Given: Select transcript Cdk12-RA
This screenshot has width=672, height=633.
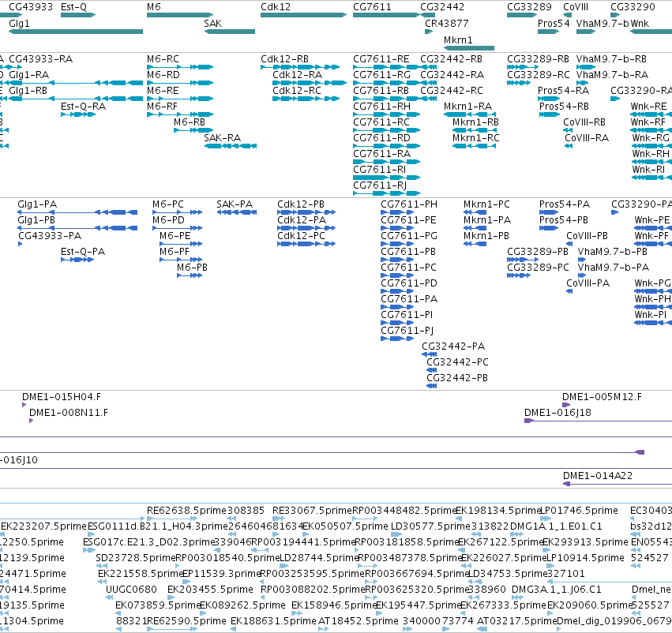Looking at the screenshot, I should 310,83.
